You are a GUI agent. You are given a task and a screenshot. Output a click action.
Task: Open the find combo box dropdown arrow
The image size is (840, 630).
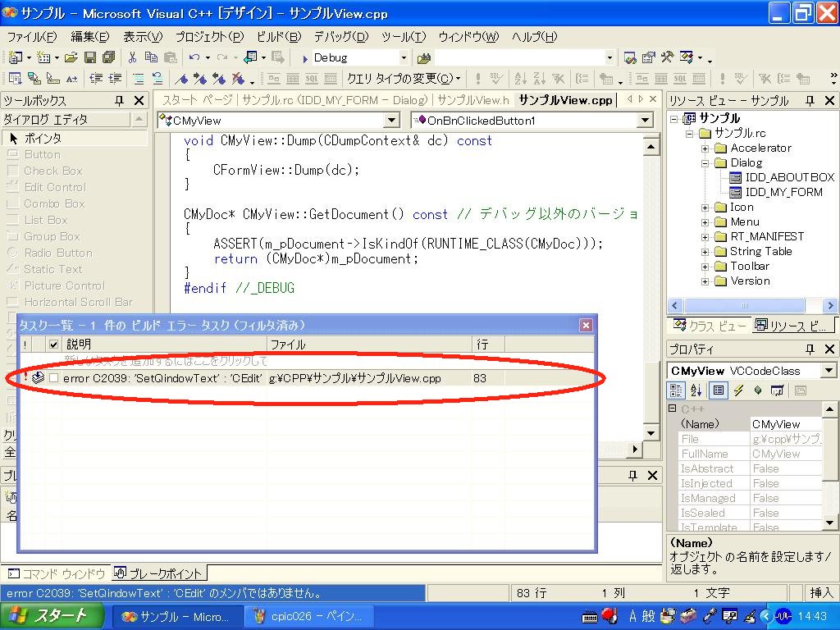[609, 57]
